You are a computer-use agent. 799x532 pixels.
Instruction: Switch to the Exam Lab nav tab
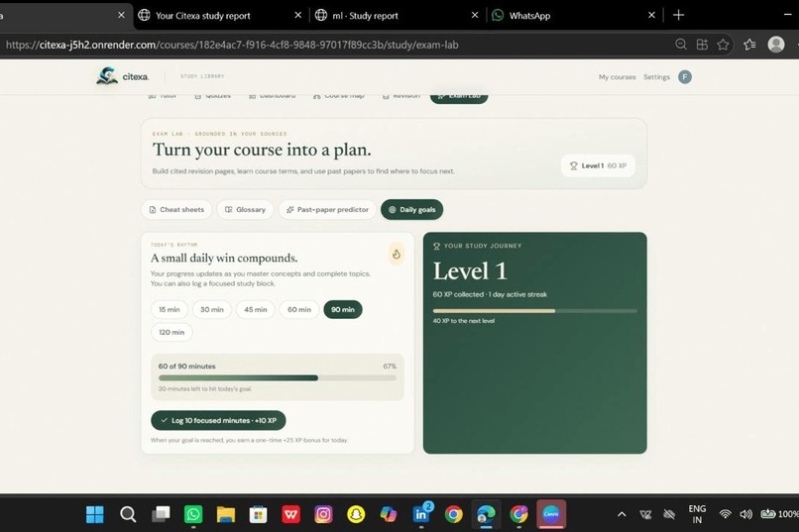pos(459,97)
